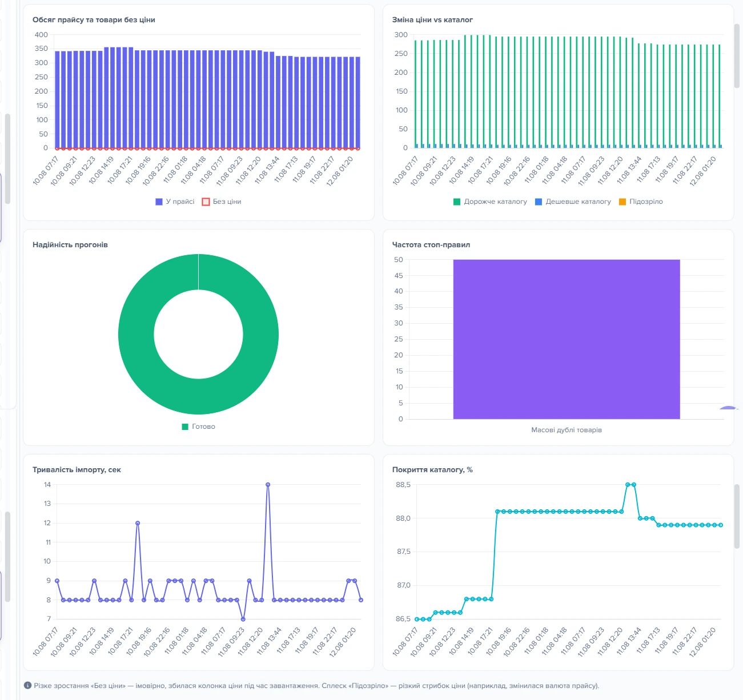743x700 pixels.
Task: Toggle the "У прайсі" legend series
Action: point(175,202)
